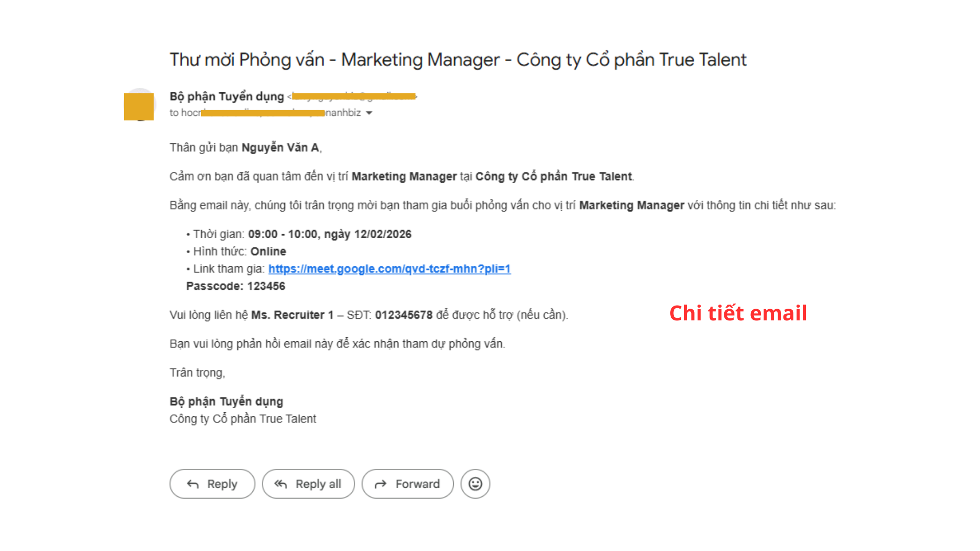The width and height of the screenshot is (980, 551).
Task: Click sender name Bộ phận Tuyển dụng in header
Action: pos(227,96)
